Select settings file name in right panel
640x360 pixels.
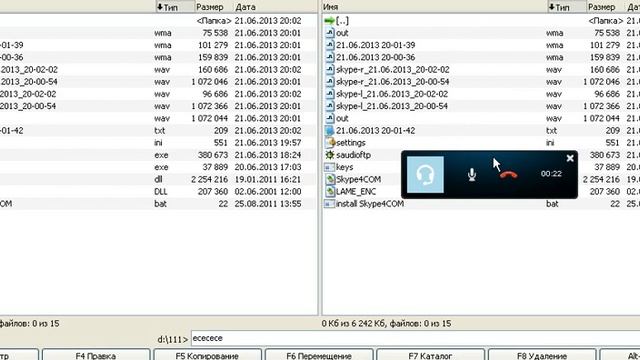coord(351,143)
